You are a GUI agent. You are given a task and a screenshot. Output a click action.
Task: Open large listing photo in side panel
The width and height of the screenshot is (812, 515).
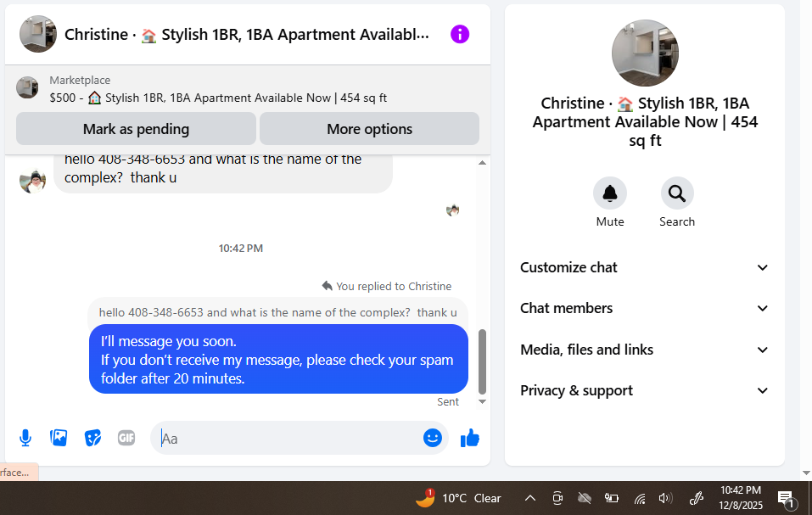click(645, 53)
